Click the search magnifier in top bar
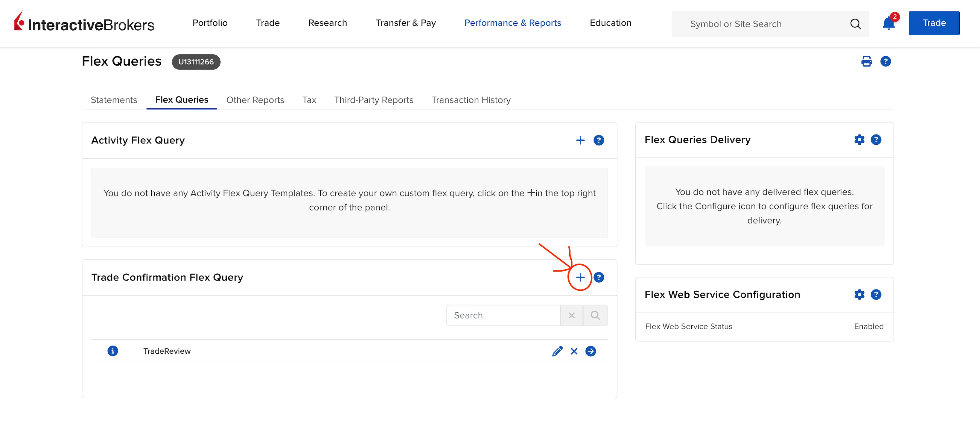The width and height of the screenshot is (980, 421). [x=855, y=24]
